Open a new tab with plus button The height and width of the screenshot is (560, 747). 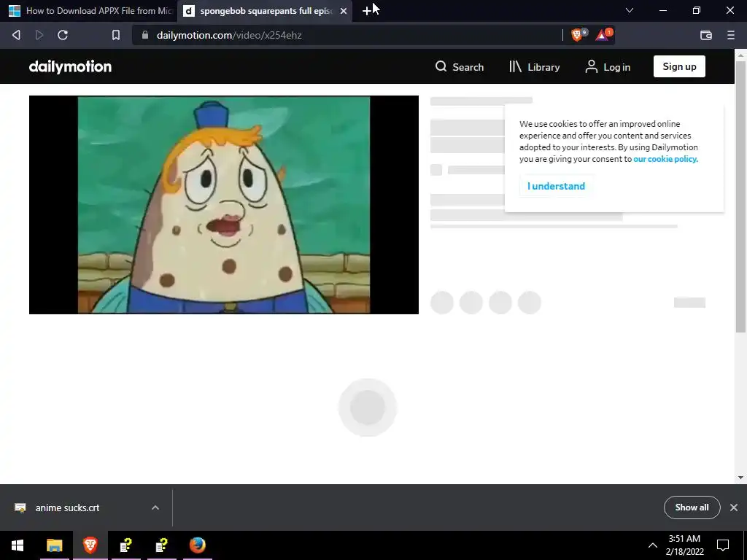367,11
